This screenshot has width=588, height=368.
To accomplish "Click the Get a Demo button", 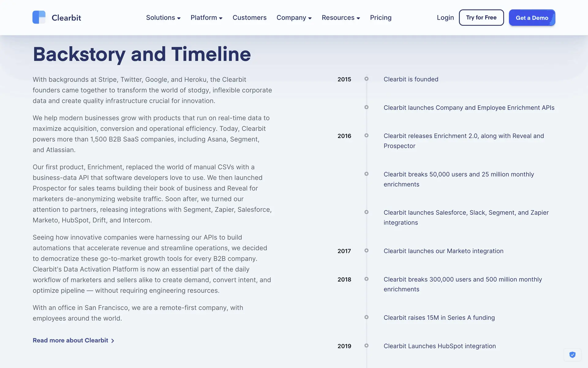I will (x=532, y=18).
